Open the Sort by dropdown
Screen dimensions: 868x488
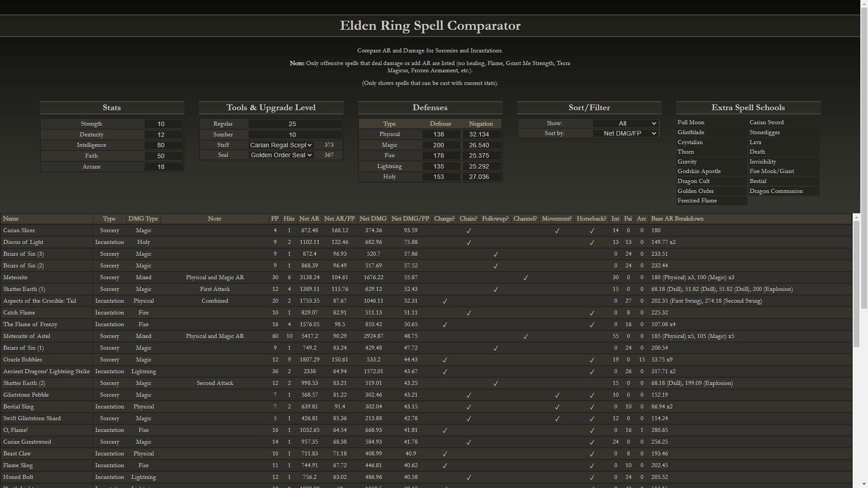625,133
